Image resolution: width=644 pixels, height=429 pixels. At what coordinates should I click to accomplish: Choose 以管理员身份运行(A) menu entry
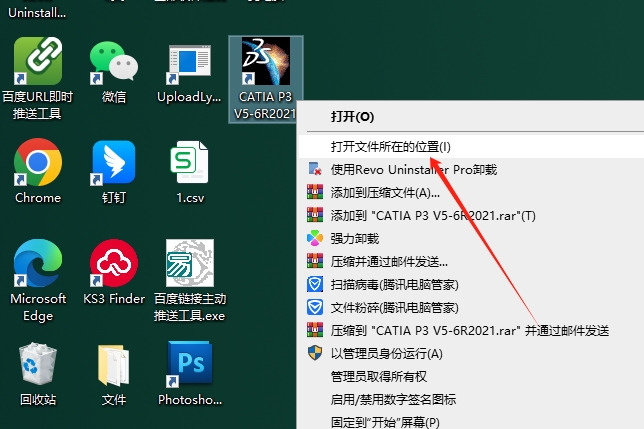point(386,353)
